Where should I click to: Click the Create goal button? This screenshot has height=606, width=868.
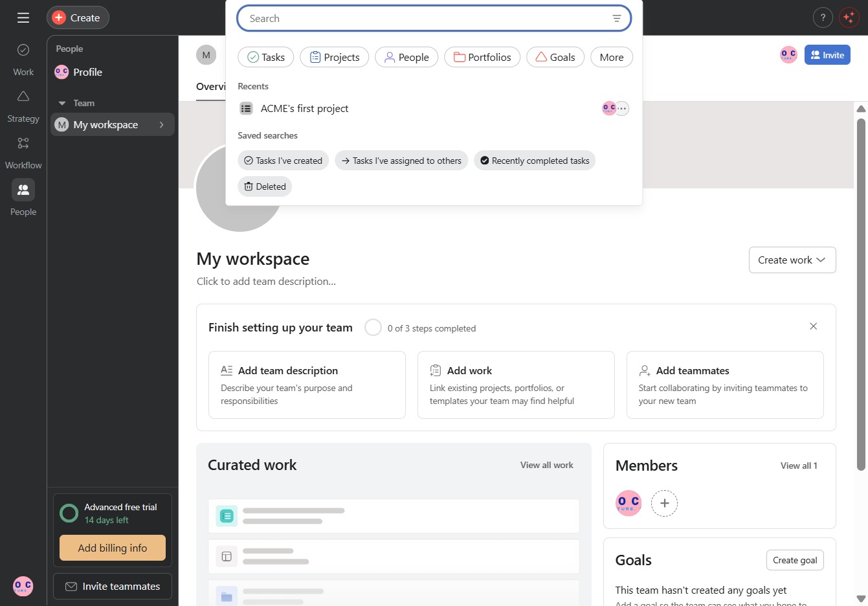click(795, 560)
